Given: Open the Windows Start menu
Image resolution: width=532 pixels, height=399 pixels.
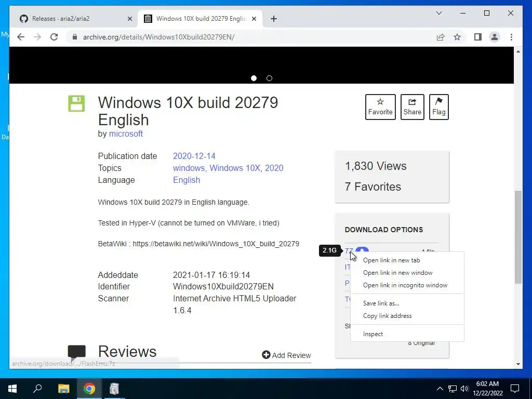Looking at the screenshot, I should [x=12, y=389].
